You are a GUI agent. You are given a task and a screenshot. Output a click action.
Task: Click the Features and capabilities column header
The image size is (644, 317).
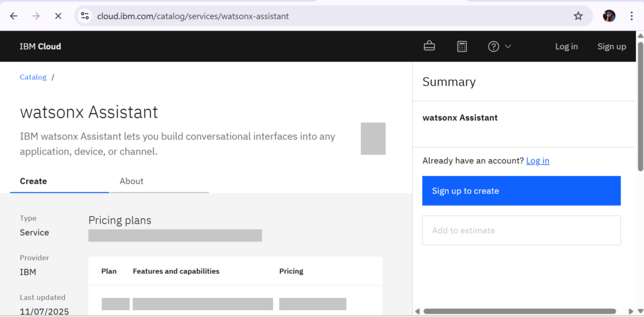[x=176, y=272]
